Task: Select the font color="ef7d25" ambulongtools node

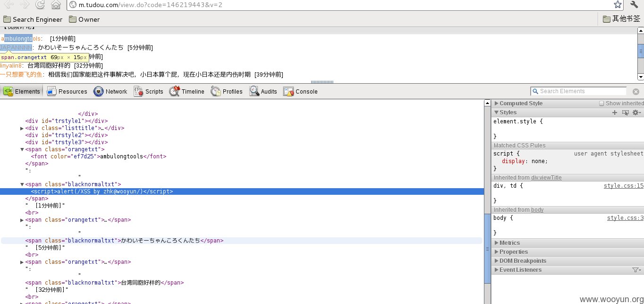Action: click(99, 156)
